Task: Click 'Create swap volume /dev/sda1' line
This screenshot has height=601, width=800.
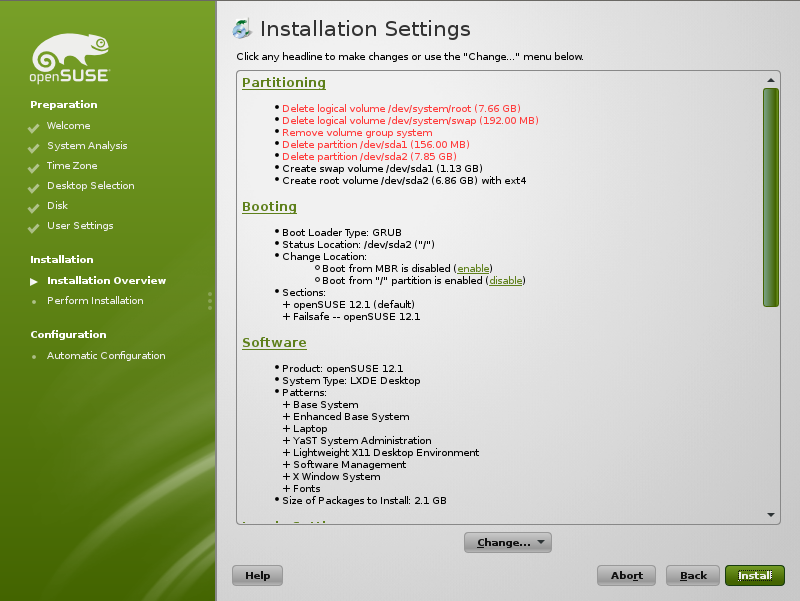Action: 382,169
